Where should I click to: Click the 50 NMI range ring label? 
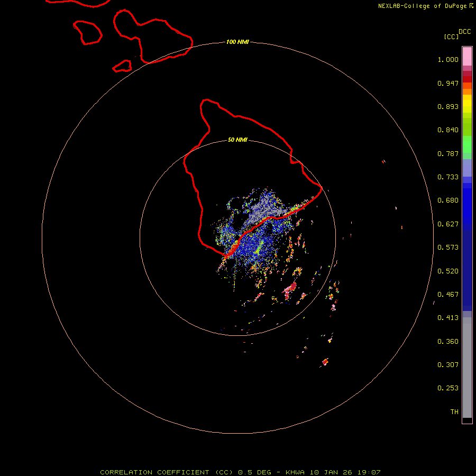click(237, 140)
